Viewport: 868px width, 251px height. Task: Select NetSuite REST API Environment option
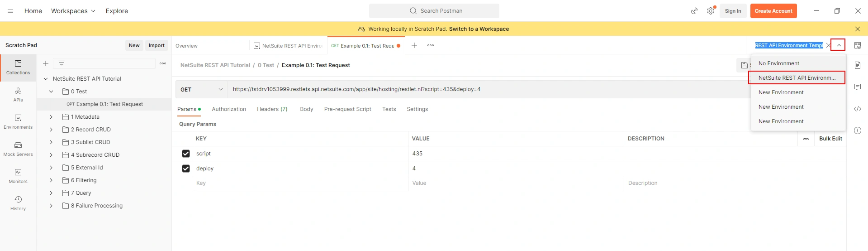(x=797, y=78)
